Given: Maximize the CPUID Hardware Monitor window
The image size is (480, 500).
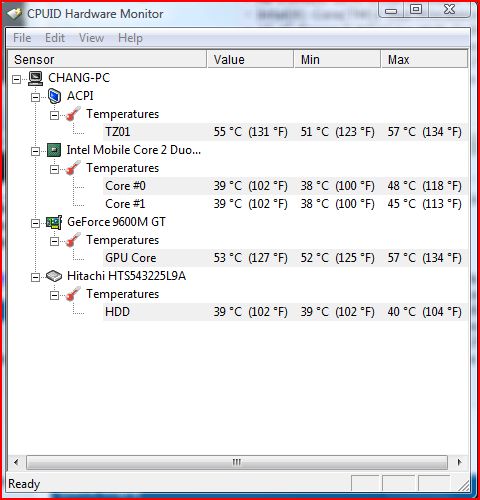Looking at the screenshot, I should point(416,9).
